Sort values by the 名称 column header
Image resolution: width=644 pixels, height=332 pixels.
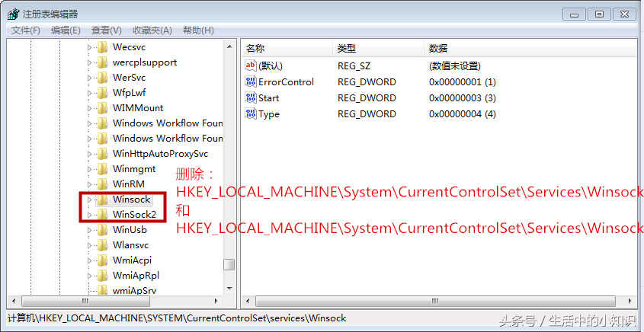pos(287,49)
